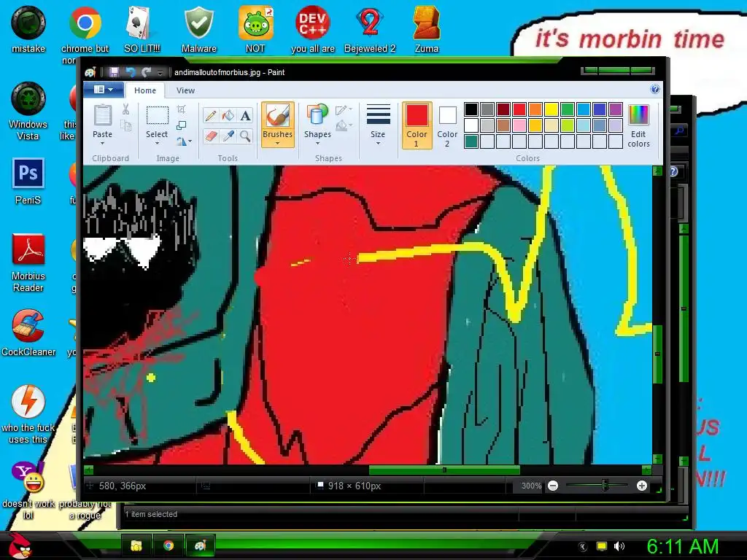Click '1 item selected' in background window
Image resolution: width=747 pixels, height=560 pixels.
(x=151, y=514)
